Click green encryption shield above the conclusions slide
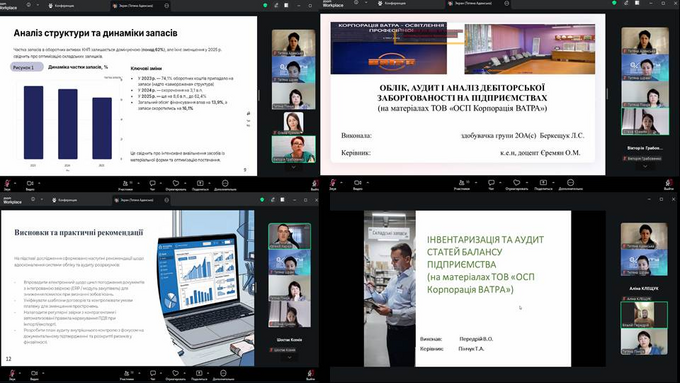This screenshot has width=680, height=383. click(262, 200)
